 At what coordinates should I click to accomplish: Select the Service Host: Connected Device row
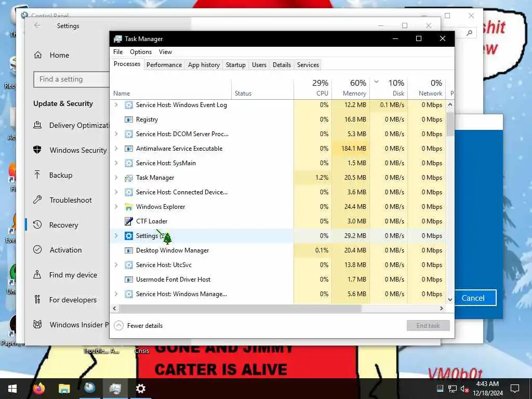[x=278, y=192]
